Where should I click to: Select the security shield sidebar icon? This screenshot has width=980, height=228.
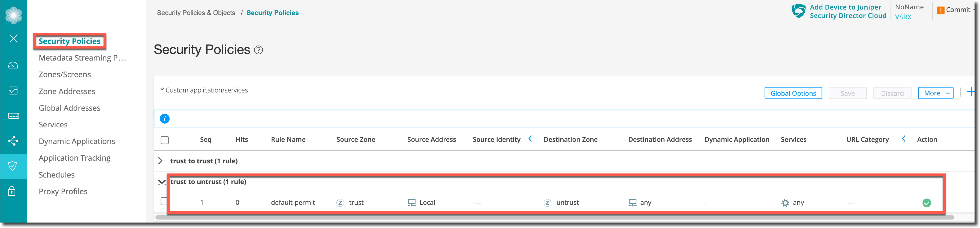13,166
